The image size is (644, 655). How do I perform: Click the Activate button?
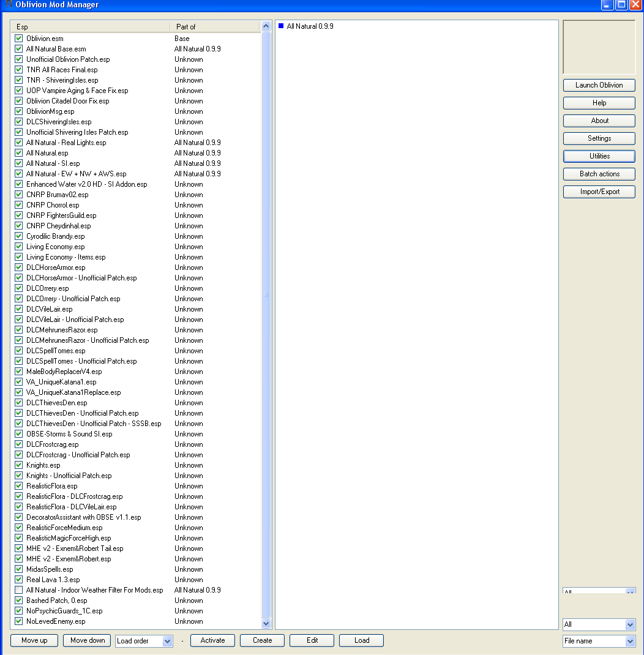coord(212,640)
